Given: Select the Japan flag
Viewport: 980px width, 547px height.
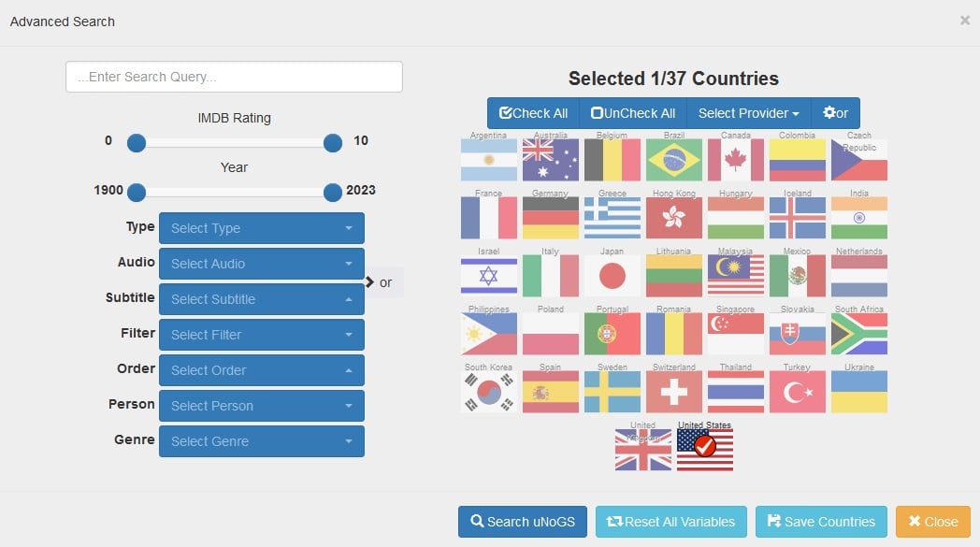Looking at the screenshot, I should [612, 277].
